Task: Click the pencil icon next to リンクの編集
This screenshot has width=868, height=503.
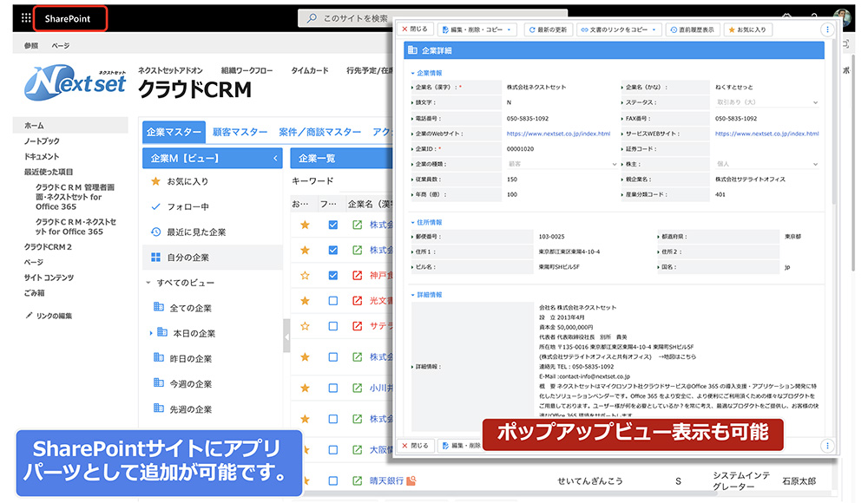Action: pyautogui.click(x=29, y=316)
